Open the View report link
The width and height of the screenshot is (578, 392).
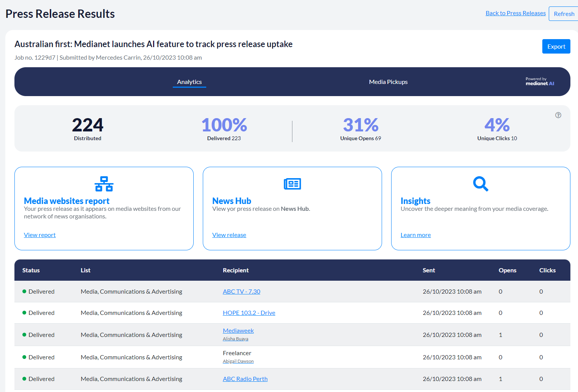pos(40,235)
